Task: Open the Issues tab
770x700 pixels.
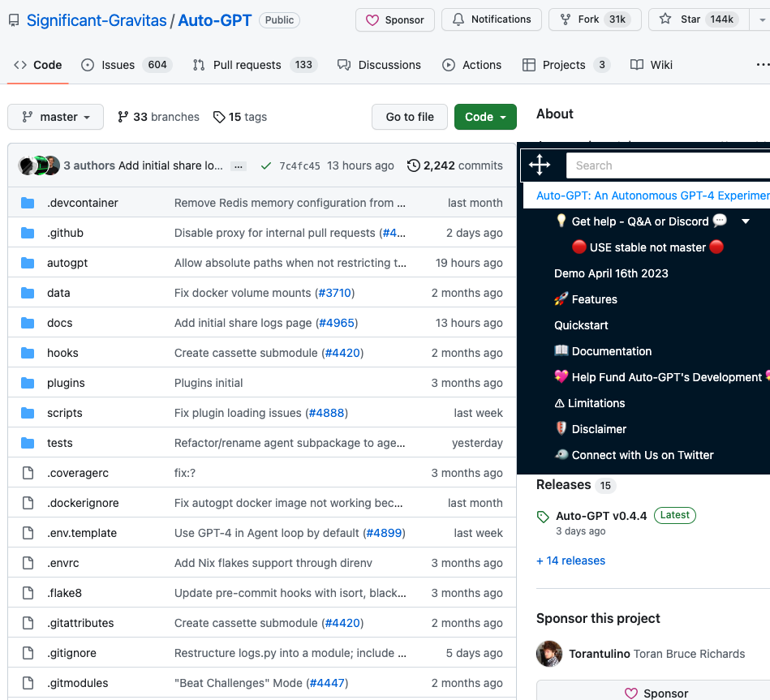Action: (x=127, y=65)
